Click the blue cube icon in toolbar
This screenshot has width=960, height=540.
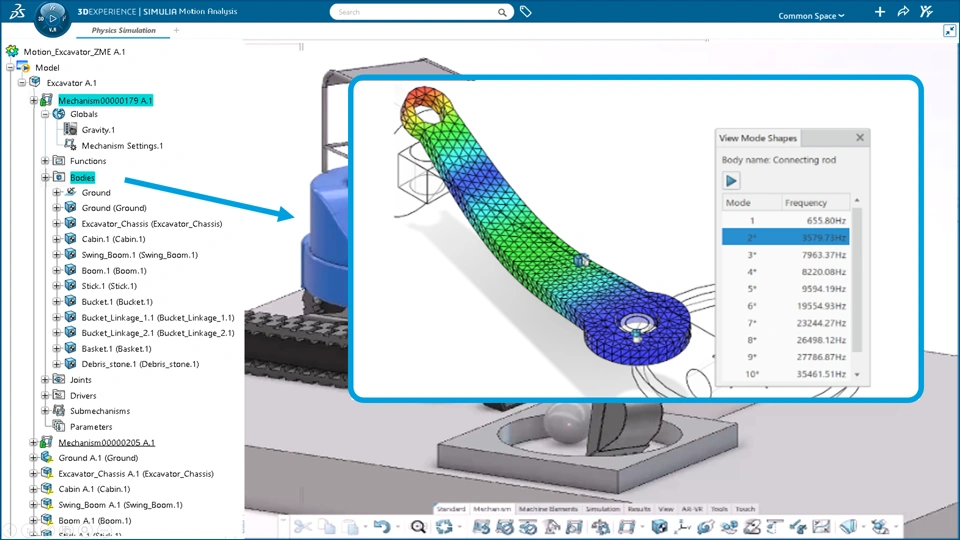tap(659, 527)
